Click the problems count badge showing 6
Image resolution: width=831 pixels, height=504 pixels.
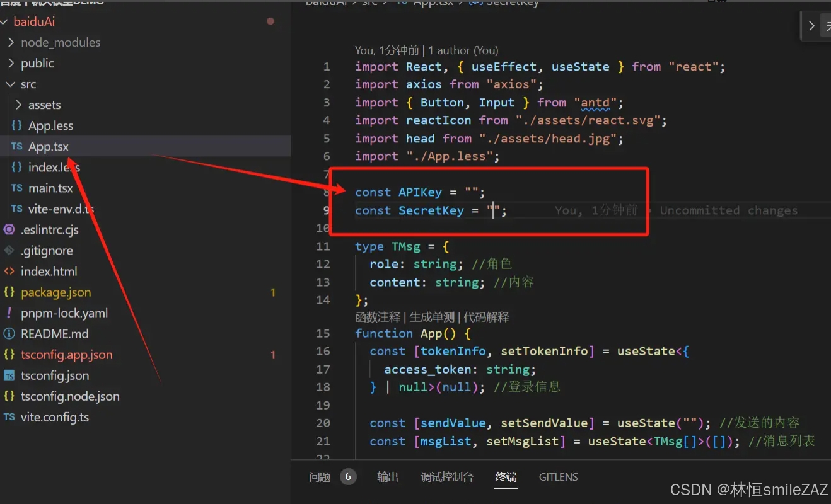(x=348, y=477)
